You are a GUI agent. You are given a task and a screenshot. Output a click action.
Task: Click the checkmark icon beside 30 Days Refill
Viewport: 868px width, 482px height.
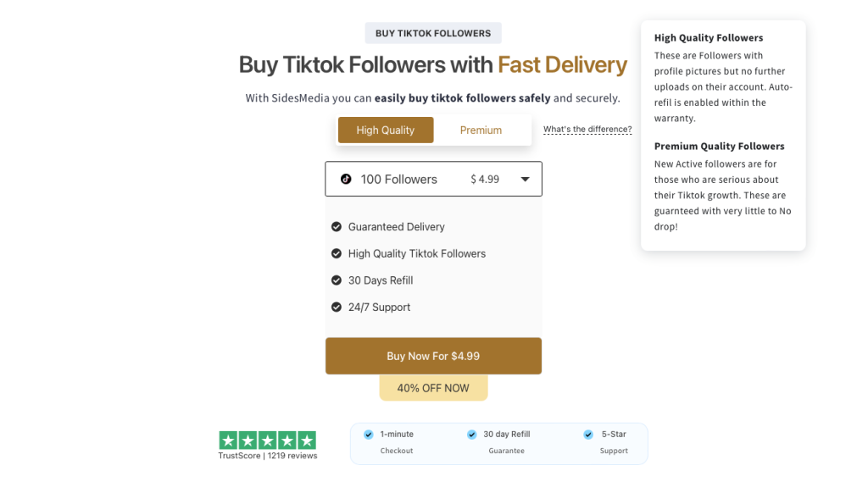337,280
